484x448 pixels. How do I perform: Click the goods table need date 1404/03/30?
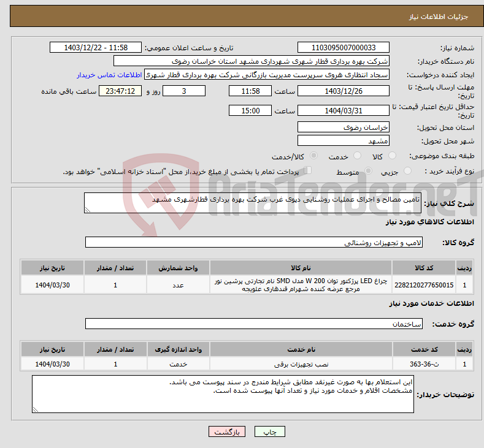53,285
